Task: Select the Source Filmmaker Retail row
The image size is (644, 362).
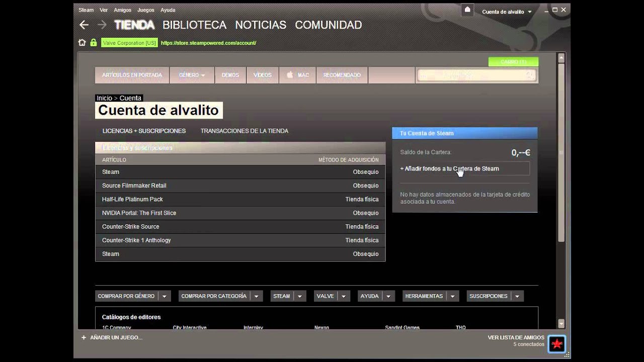Action: coord(240,186)
